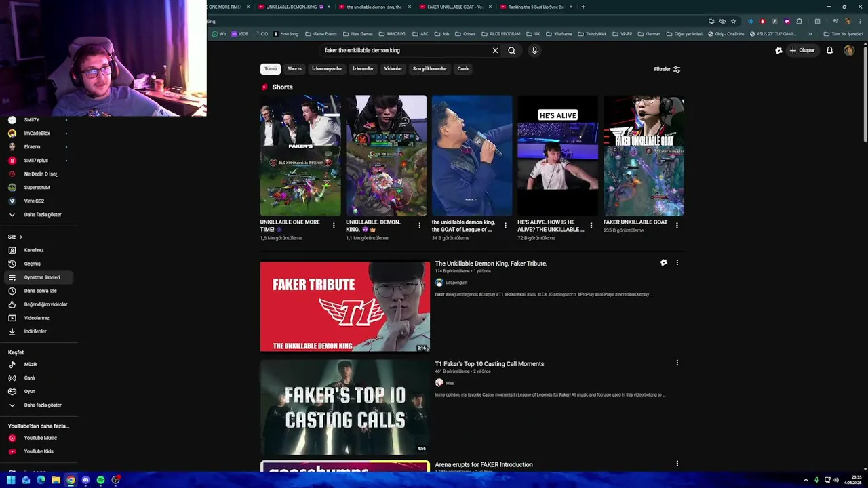This screenshot has width=868, height=488.
Task: Select the İzlenmeyenler filter chip
Action: tap(327, 68)
